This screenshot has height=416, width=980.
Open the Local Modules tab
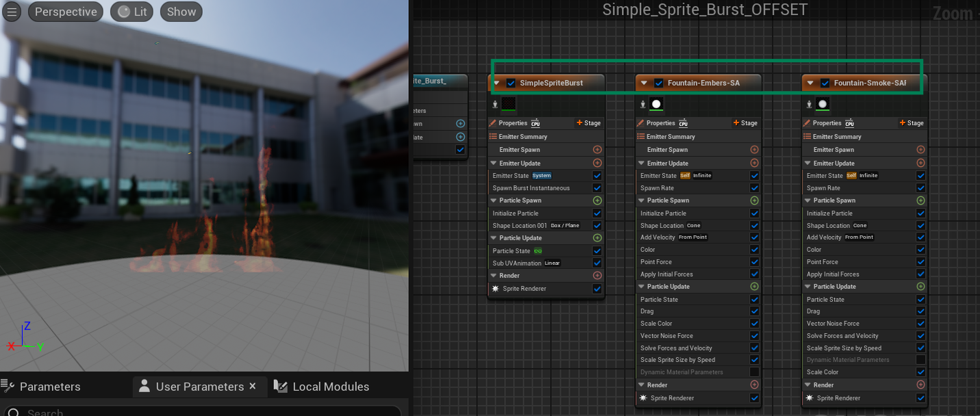pos(322,387)
